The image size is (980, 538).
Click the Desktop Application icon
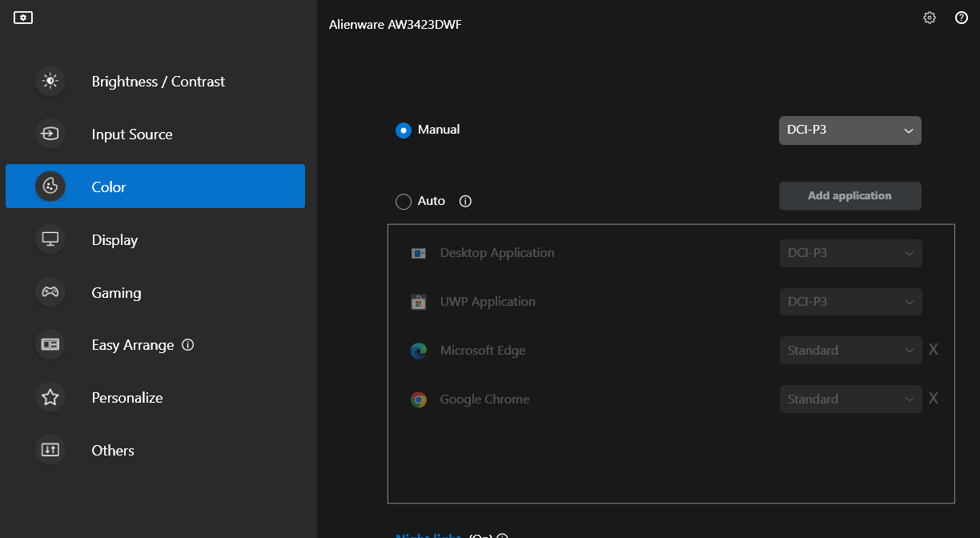point(418,253)
